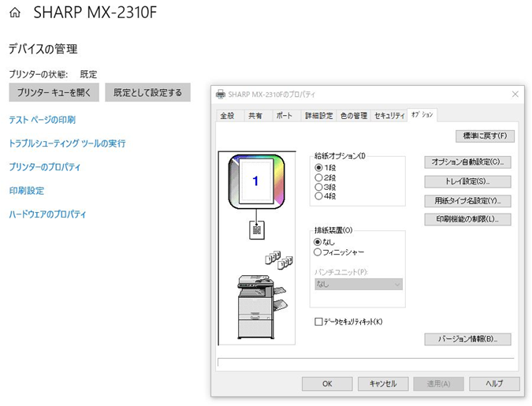Screen dimensions: 532x406
Task: Open 印刷設定 link
Action: [27, 191]
